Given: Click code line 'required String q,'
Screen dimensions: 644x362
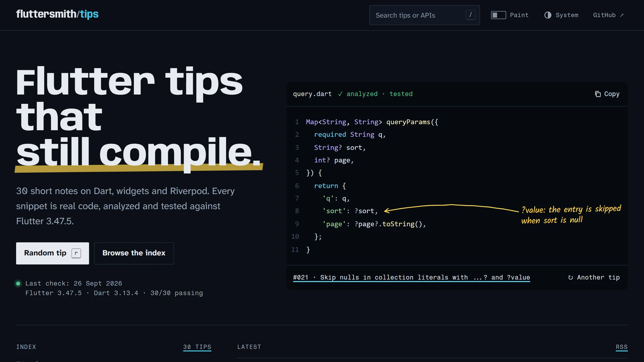Looking at the screenshot, I should click(350, 134).
